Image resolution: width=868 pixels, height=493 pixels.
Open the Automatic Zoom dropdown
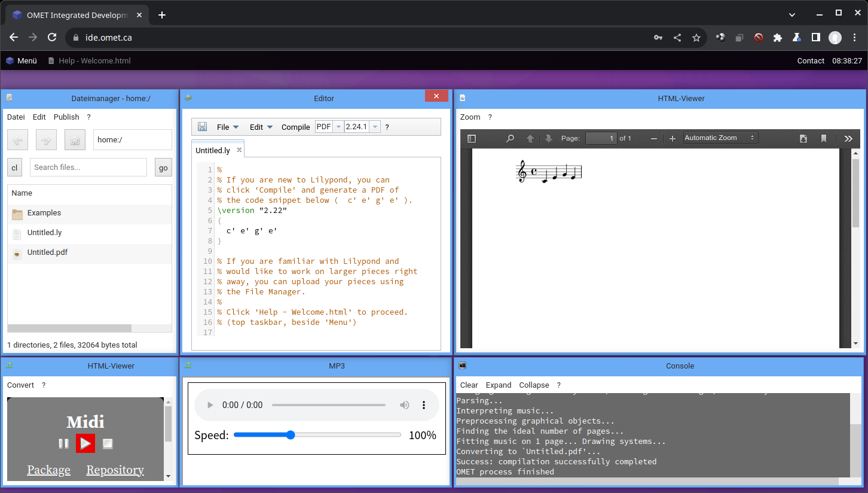tap(720, 138)
